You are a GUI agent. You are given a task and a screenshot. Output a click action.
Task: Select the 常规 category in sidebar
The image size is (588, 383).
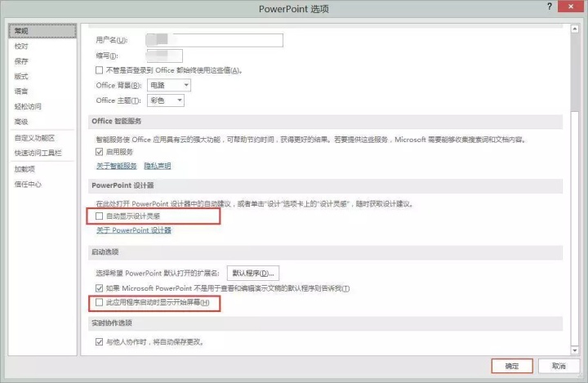coord(42,31)
